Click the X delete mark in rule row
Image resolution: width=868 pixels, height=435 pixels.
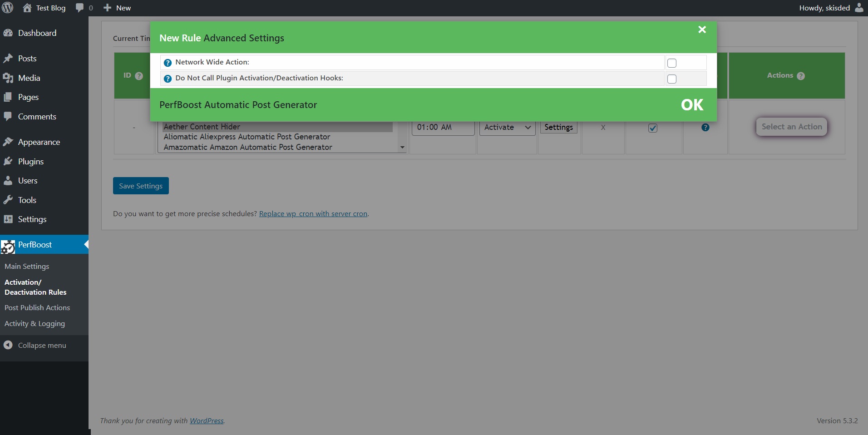click(x=603, y=128)
